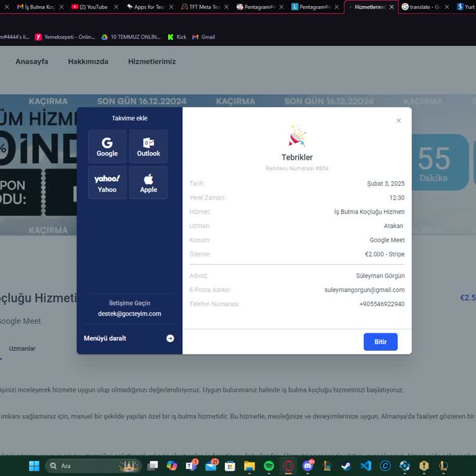The image size is (476, 476).
Task: Add appointment to Yahoo calendar
Action: click(x=107, y=183)
